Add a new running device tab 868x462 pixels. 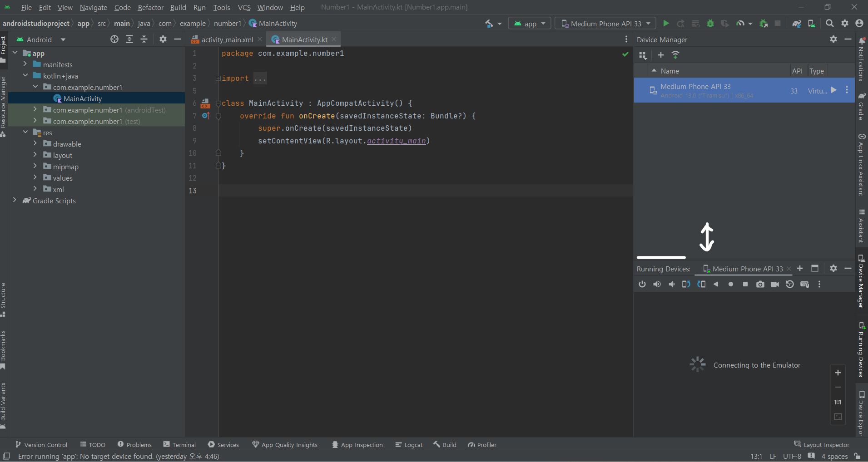pos(800,268)
